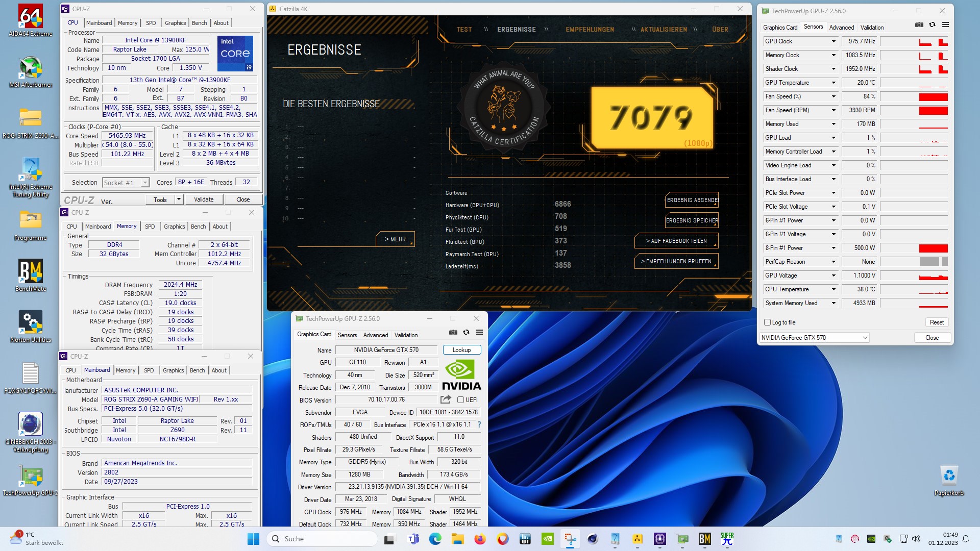Open Microsoft Edge from taskbar
Image resolution: width=980 pixels, height=551 pixels.
coord(435,539)
